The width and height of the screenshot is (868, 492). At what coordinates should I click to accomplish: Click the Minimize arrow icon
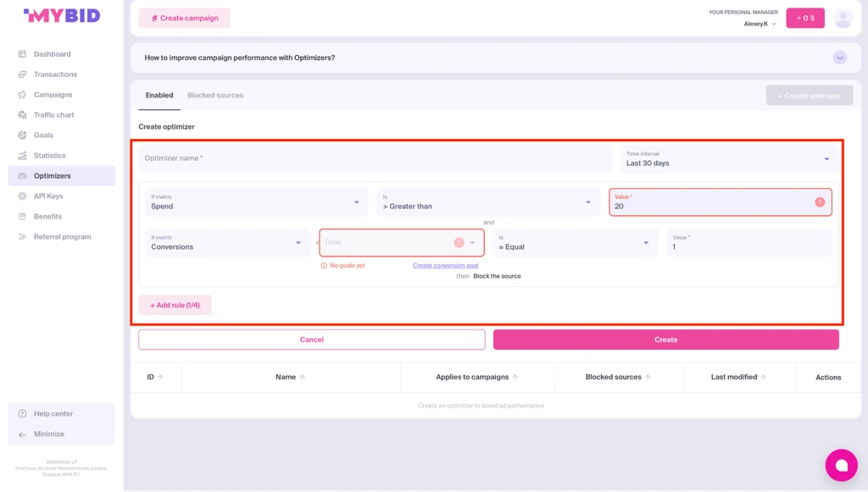pyautogui.click(x=22, y=434)
